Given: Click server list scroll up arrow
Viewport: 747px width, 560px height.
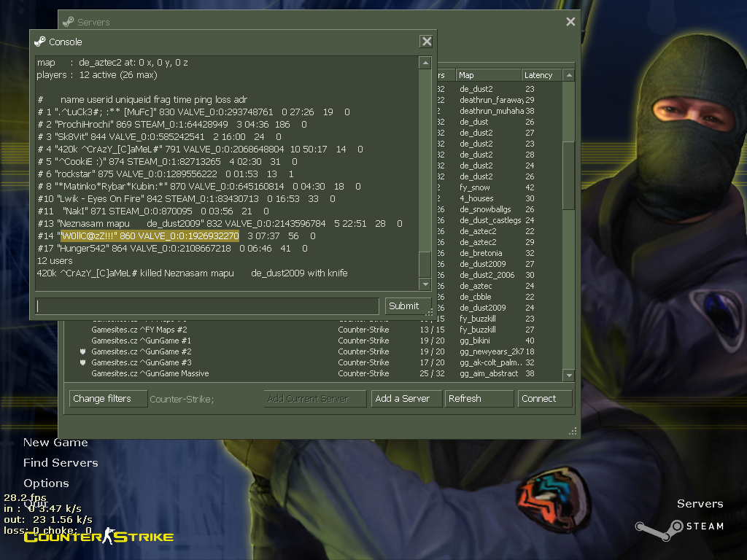Looking at the screenshot, I should (568, 75).
